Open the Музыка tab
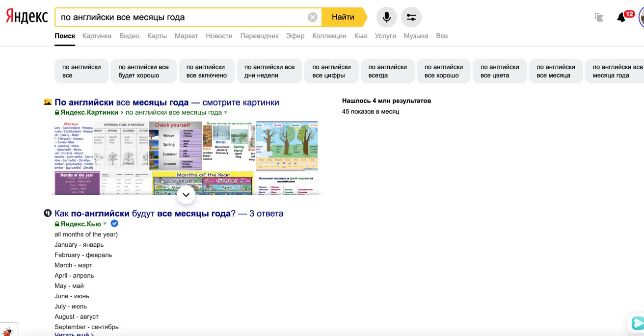This screenshot has height=336, width=644. (x=416, y=36)
